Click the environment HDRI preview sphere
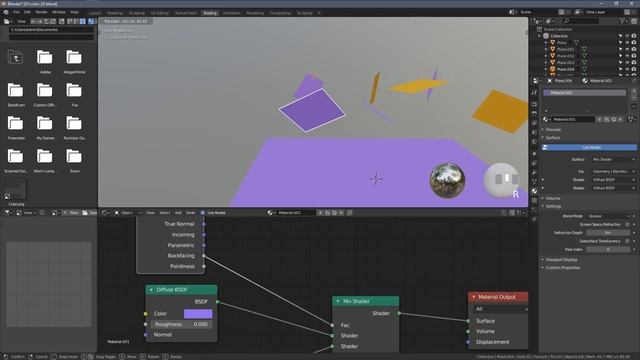Image resolution: width=640 pixels, height=360 pixels. coord(447,181)
